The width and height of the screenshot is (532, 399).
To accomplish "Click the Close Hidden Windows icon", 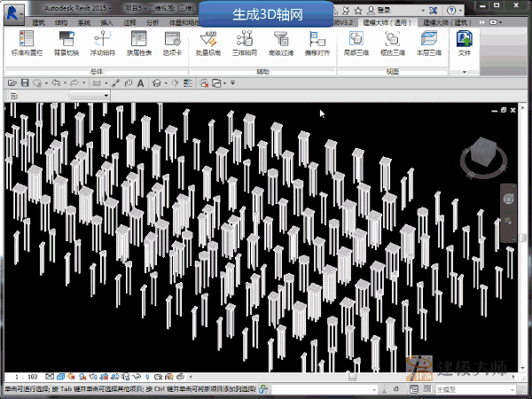I will pos(204,82).
